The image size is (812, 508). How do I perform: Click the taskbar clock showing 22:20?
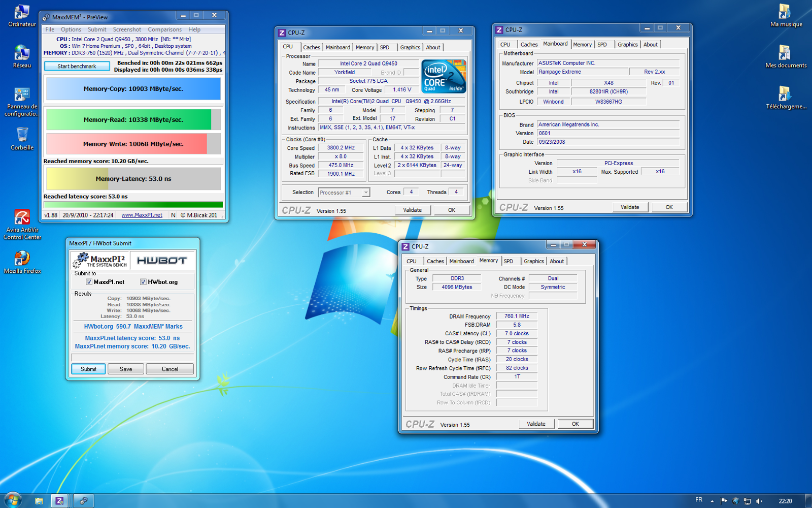pos(785,501)
